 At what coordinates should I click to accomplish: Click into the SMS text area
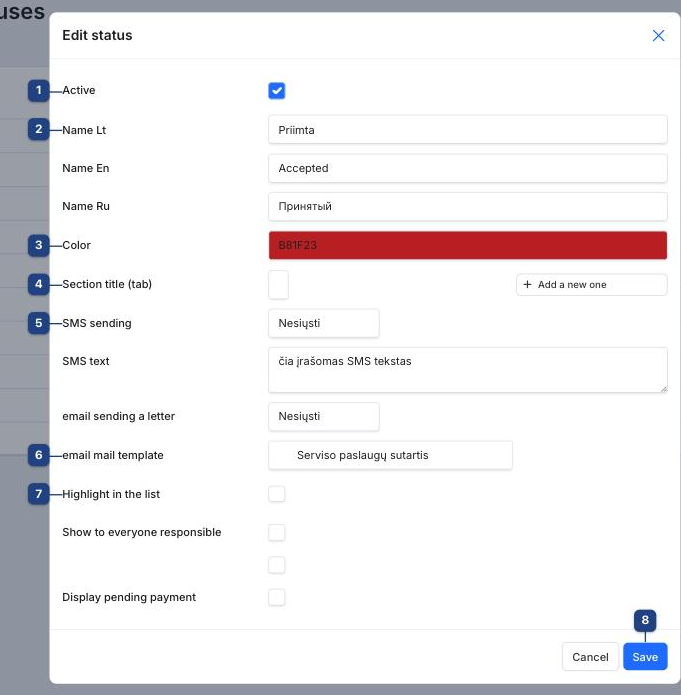click(x=467, y=370)
